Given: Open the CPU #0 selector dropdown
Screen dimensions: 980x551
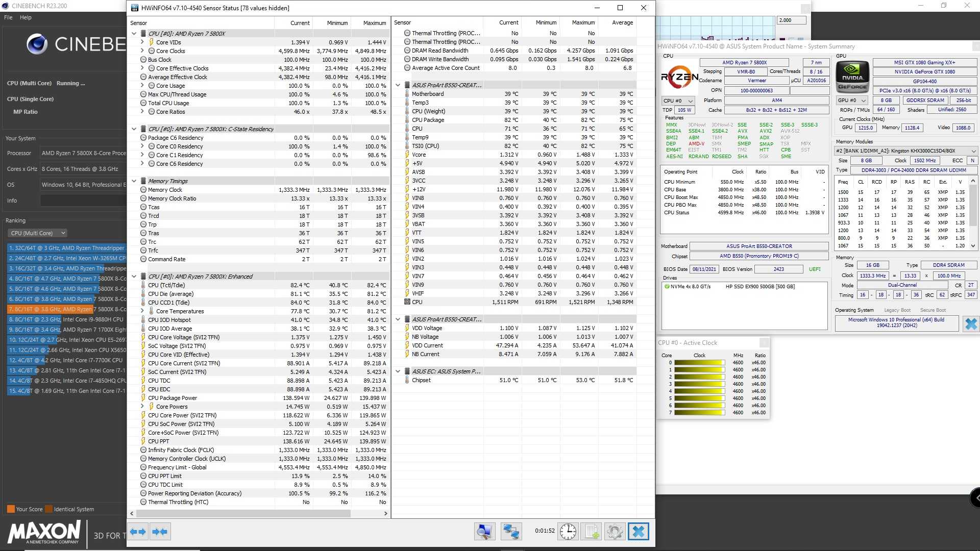Looking at the screenshot, I should pos(678,101).
